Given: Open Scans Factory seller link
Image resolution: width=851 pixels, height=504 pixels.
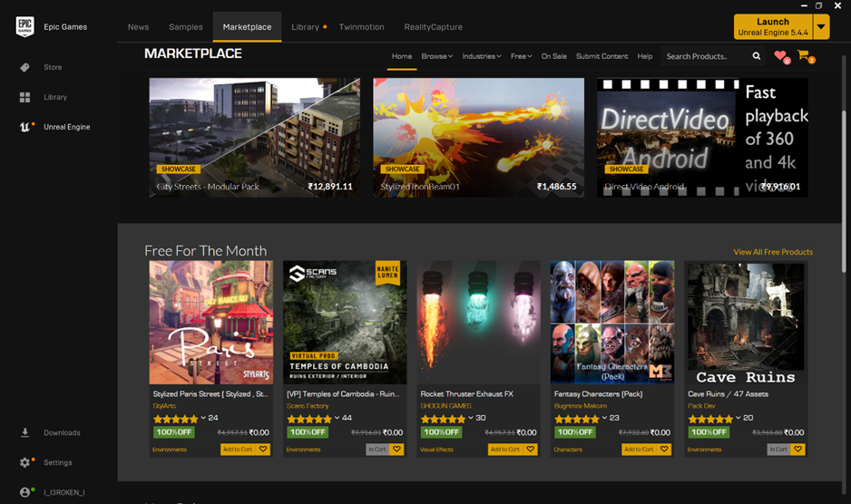Looking at the screenshot, I should tap(308, 406).
